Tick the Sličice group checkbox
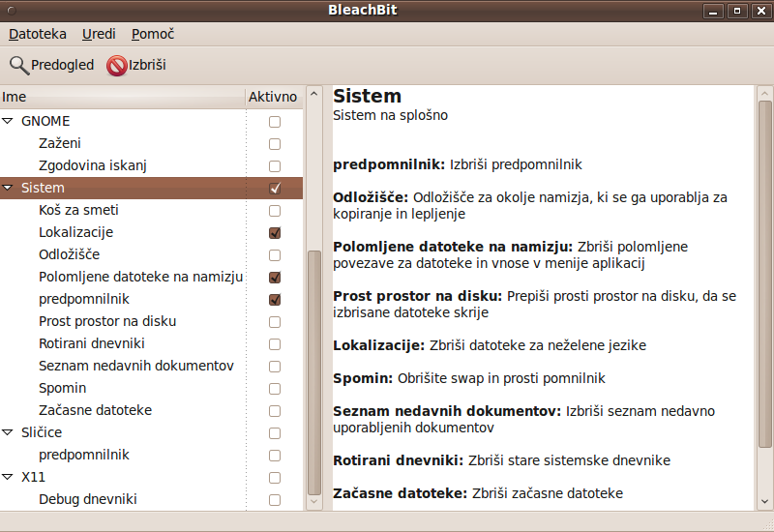This screenshot has height=532, width=774. [275, 433]
